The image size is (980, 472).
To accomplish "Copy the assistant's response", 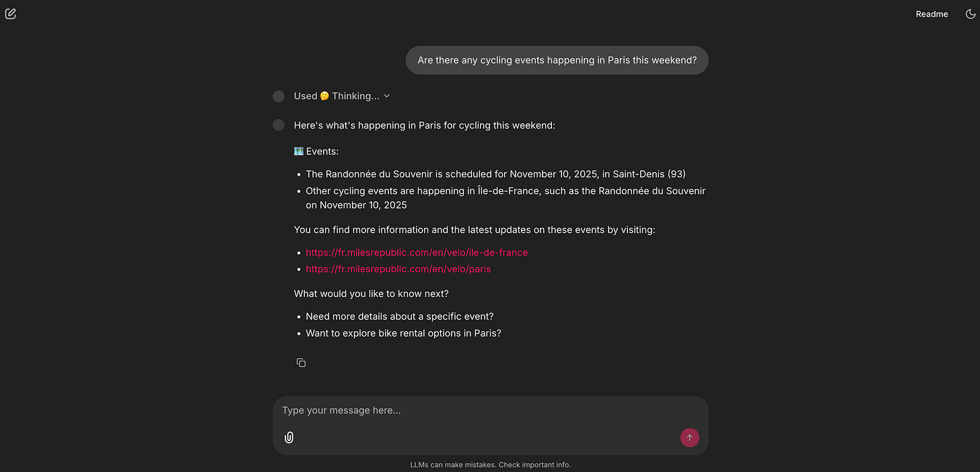I will pyautogui.click(x=301, y=362).
